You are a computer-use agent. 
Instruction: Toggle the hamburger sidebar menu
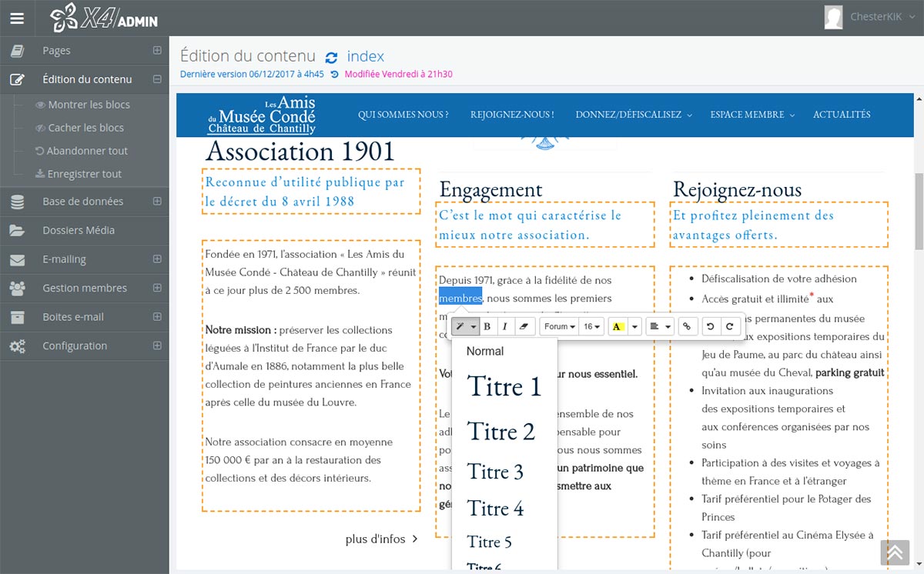[17, 17]
